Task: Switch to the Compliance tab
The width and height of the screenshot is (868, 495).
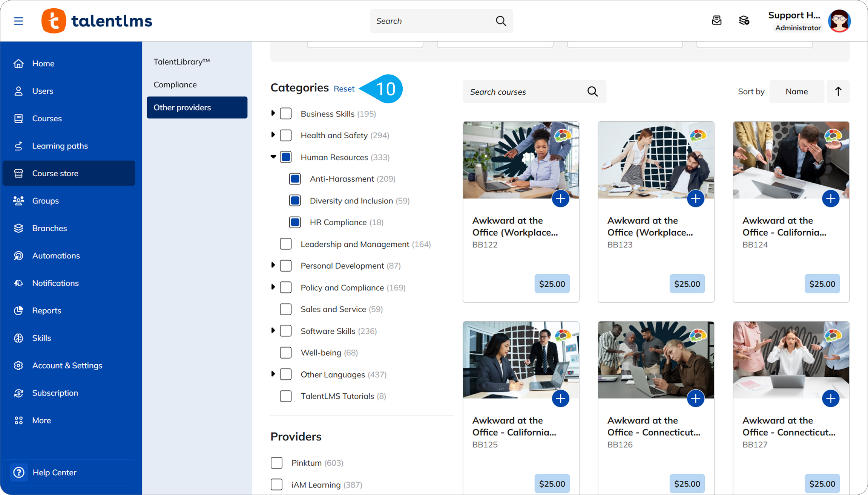Action: coord(175,84)
